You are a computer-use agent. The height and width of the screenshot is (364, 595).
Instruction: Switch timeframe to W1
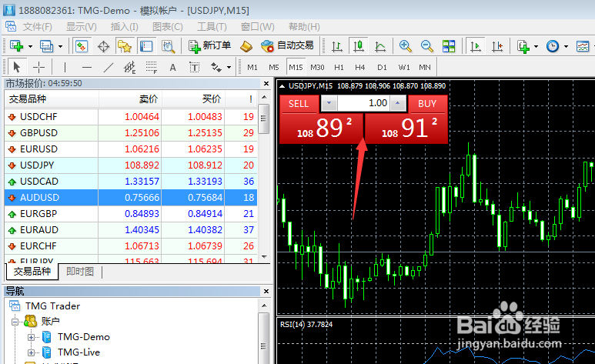click(x=404, y=68)
